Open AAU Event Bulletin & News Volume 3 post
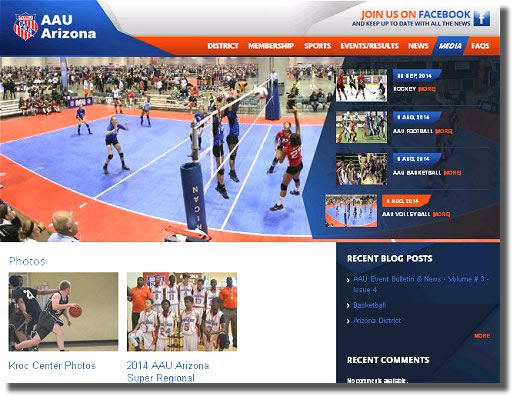Viewport: 512px width, 395px height. click(421, 284)
